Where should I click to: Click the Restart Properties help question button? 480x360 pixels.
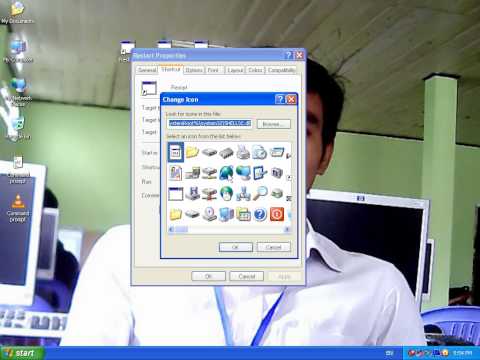289,55
